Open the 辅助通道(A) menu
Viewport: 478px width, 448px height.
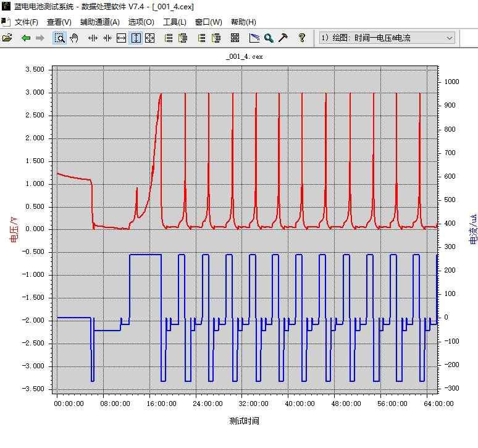coord(99,22)
